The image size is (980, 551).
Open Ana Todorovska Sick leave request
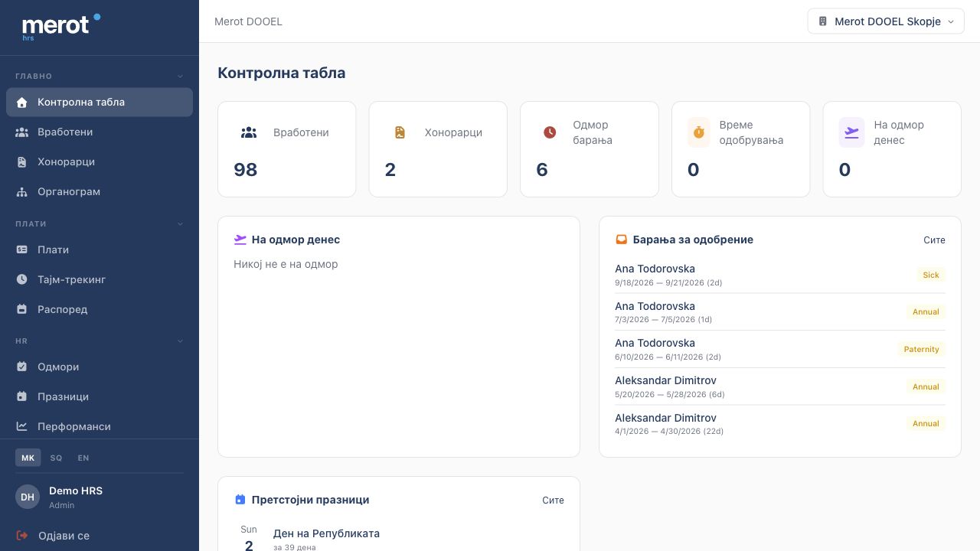coord(780,275)
